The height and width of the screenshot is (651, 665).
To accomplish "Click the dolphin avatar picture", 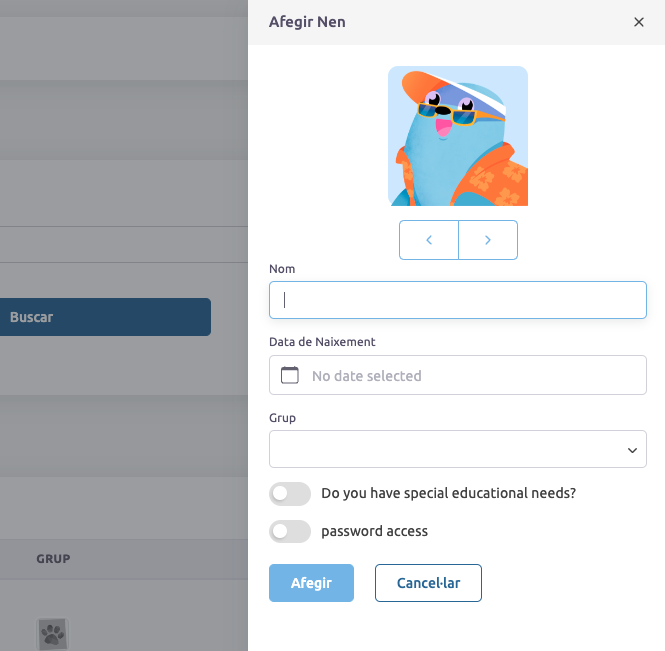I will [458, 136].
